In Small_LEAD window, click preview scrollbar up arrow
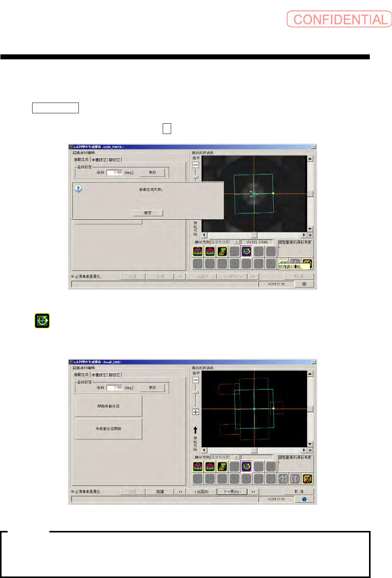This screenshot has width=392, height=578. point(310,374)
